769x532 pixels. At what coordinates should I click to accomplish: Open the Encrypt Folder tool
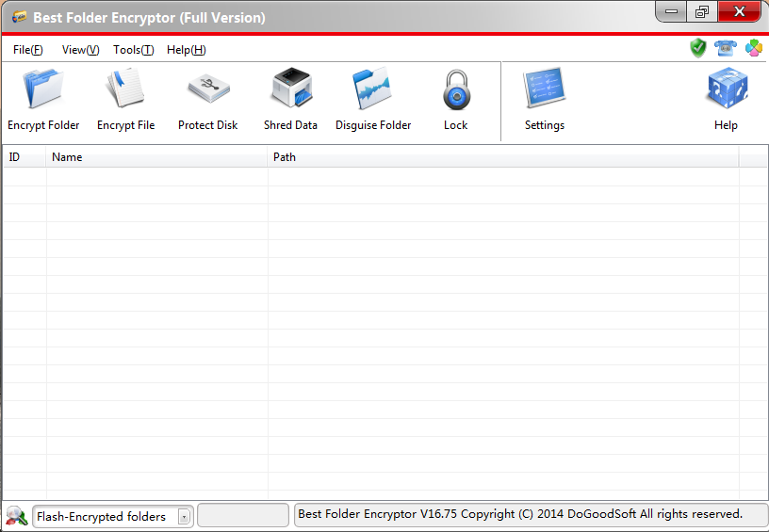pyautogui.click(x=43, y=100)
